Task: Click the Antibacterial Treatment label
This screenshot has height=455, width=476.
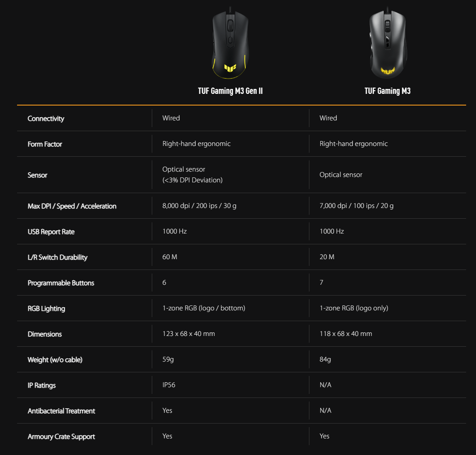Action: (62, 411)
